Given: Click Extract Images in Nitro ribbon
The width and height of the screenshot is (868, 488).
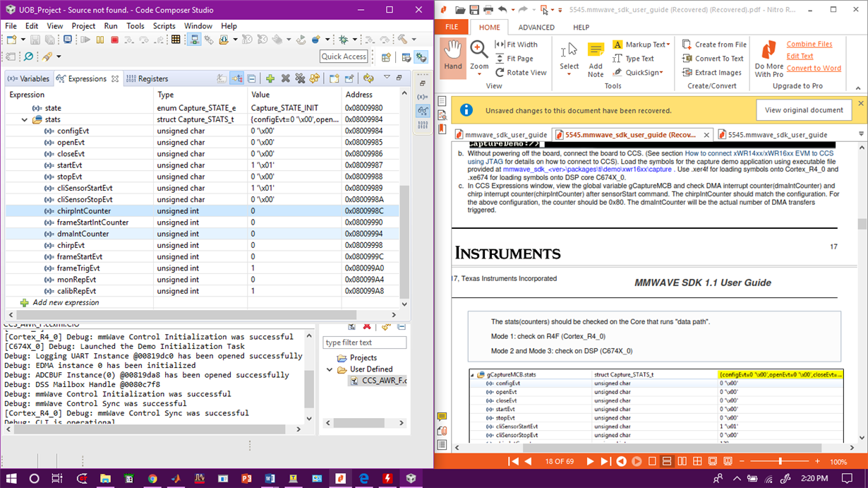Looking at the screenshot, I should [x=712, y=72].
